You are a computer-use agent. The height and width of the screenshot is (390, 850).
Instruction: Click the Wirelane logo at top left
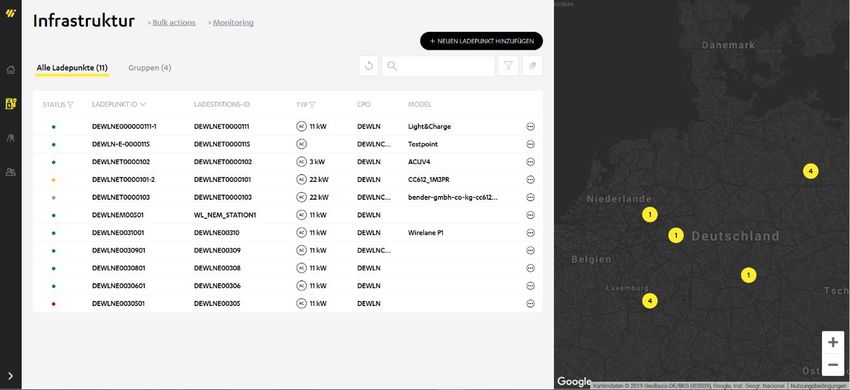click(x=10, y=14)
